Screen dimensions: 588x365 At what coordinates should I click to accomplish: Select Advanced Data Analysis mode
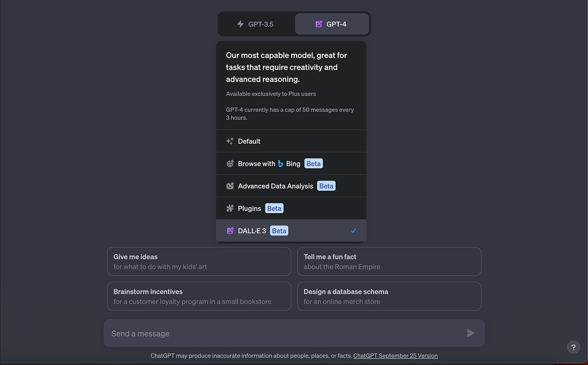click(291, 186)
